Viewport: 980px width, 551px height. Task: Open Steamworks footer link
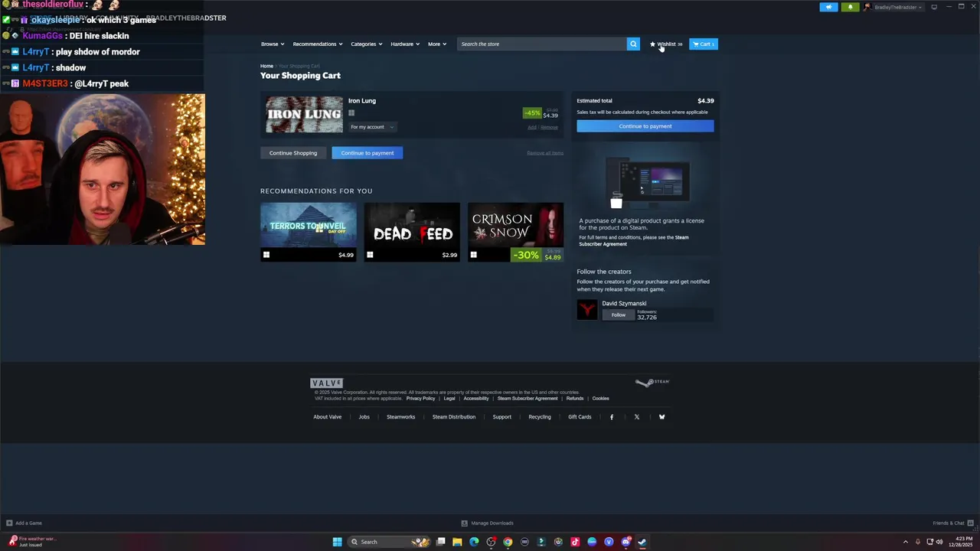[x=401, y=417]
